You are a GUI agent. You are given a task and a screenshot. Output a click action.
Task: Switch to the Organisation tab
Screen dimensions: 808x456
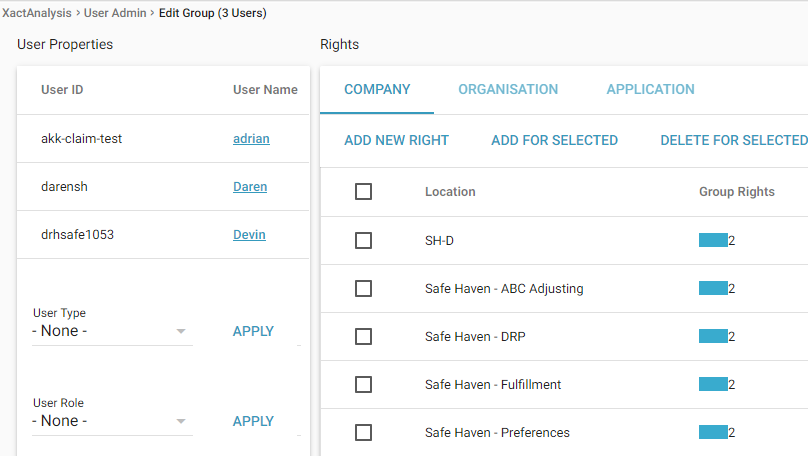coord(508,89)
